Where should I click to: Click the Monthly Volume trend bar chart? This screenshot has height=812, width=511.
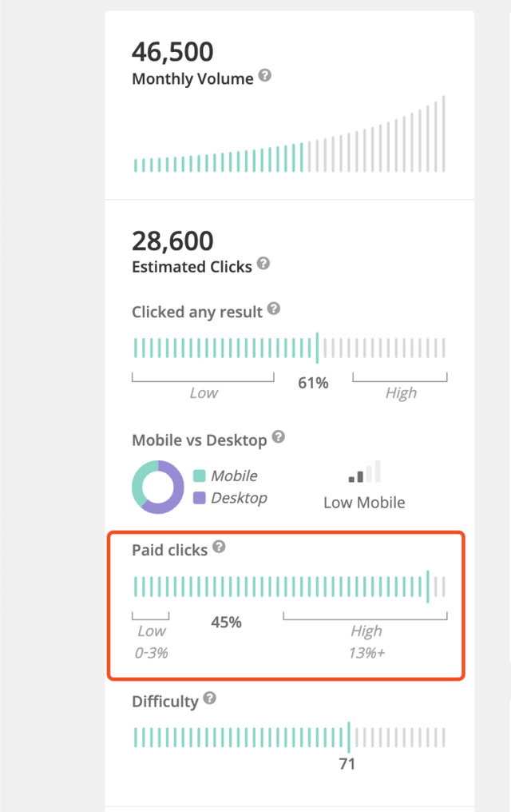tap(289, 134)
